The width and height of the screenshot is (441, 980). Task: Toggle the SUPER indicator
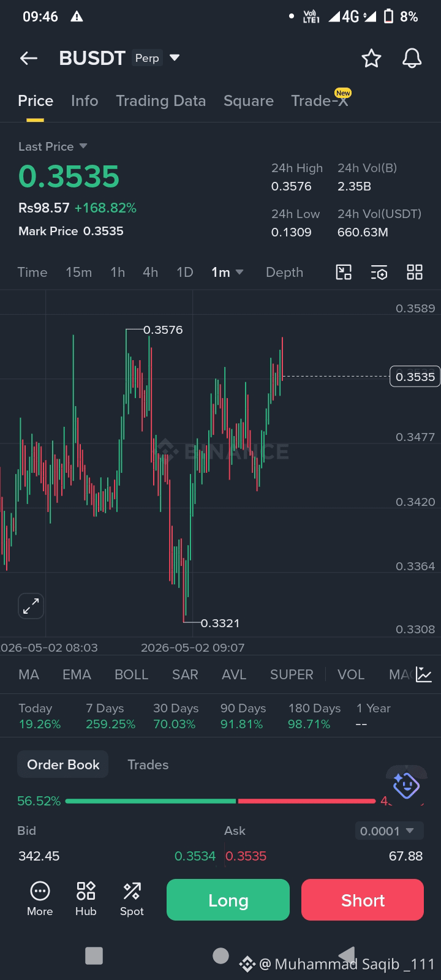(292, 674)
